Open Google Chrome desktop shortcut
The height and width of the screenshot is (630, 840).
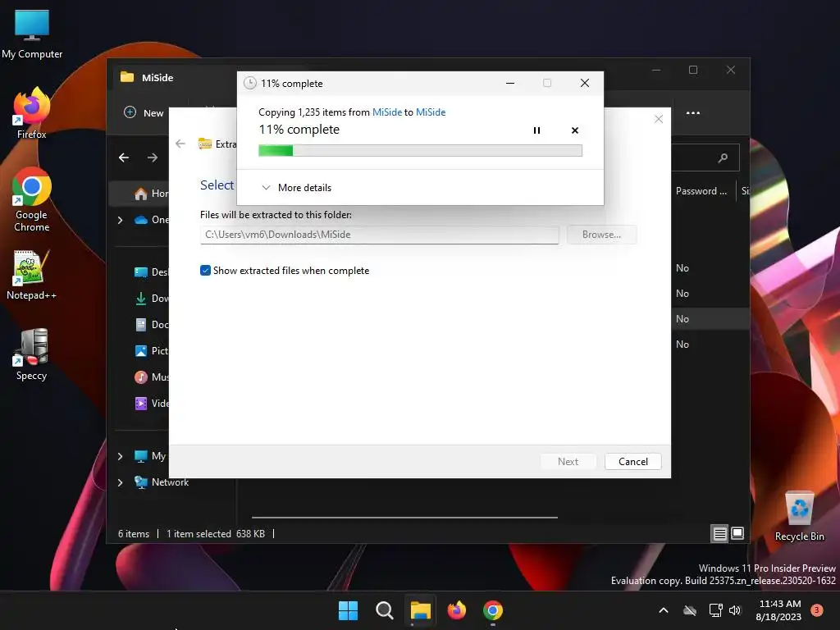click(32, 199)
